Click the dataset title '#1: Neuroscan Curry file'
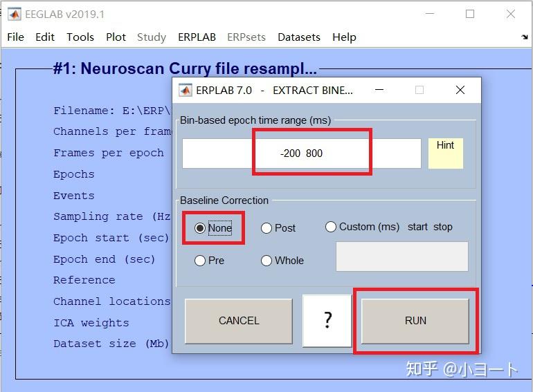 (x=186, y=68)
